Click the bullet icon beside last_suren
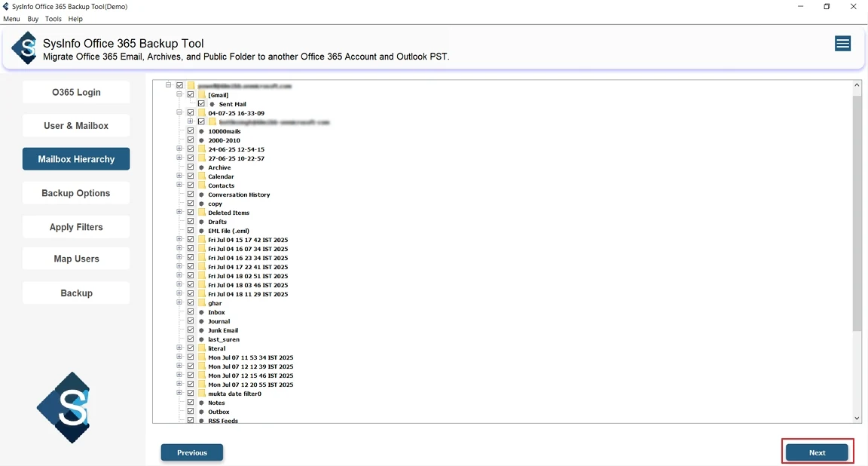Image resolution: width=868 pixels, height=466 pixels. (201, 339)
